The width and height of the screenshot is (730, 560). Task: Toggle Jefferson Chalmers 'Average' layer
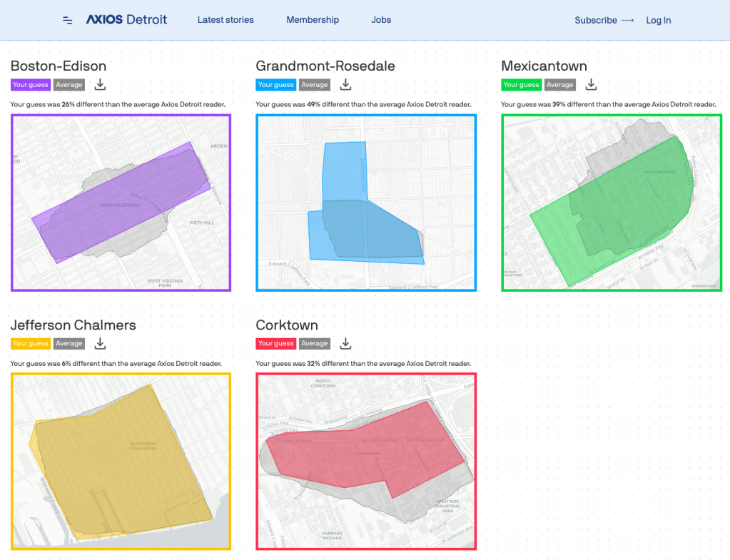tap(69, 344)
